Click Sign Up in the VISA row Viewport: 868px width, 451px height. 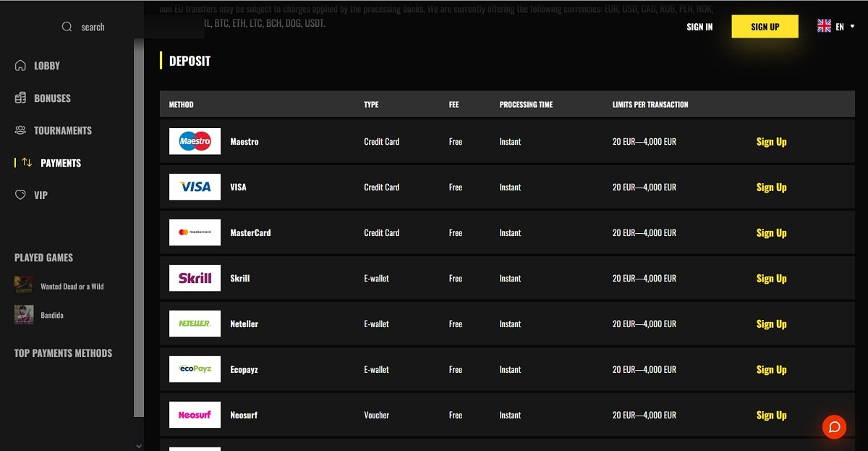pos(771,187)
